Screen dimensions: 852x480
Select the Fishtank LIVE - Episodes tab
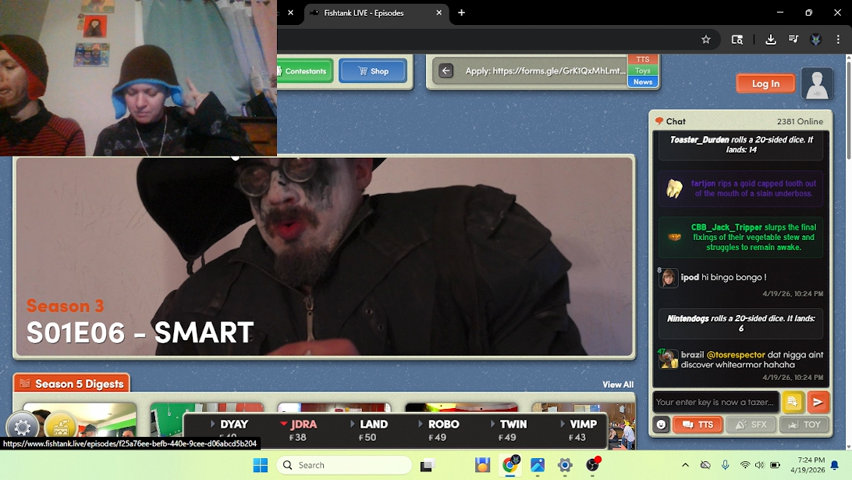tap(377, 13)
